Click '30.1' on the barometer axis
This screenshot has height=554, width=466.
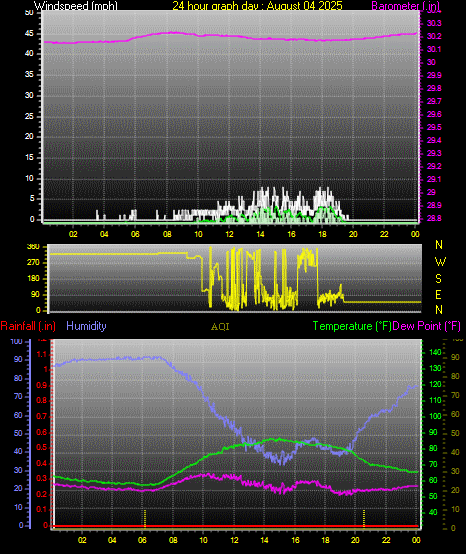(434, 49)
